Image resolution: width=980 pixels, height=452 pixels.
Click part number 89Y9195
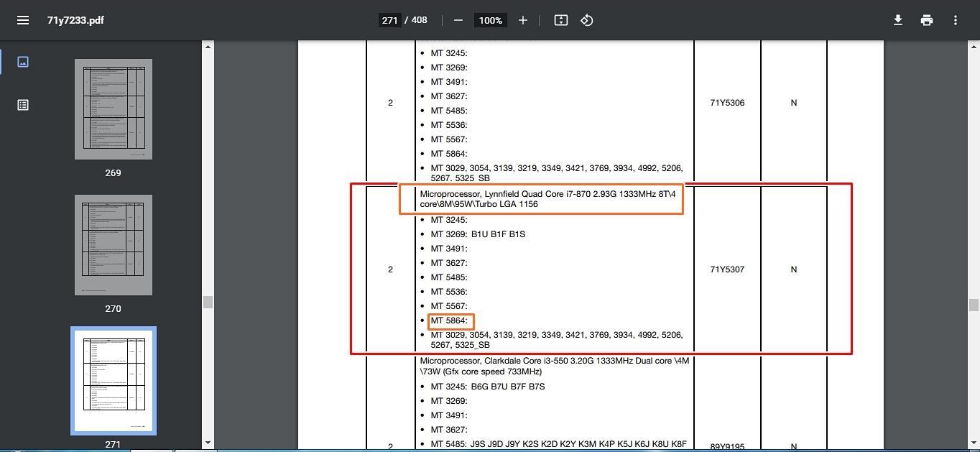pyautogui.click(x=727, y=446)
